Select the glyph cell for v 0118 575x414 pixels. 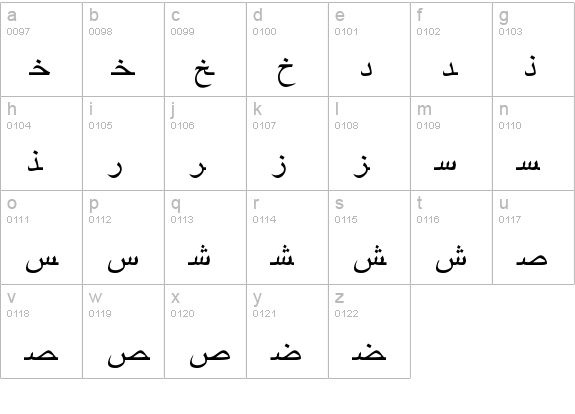point(41,331)
